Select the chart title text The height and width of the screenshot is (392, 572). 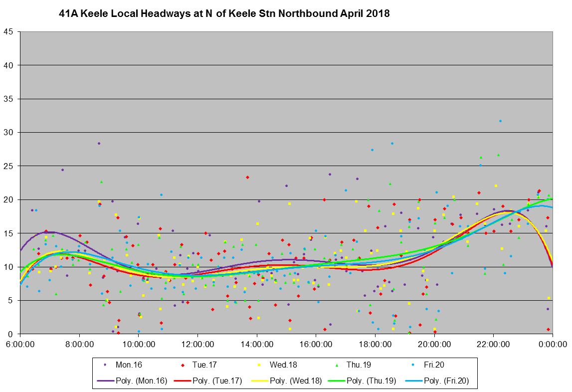tap(224, 14)
